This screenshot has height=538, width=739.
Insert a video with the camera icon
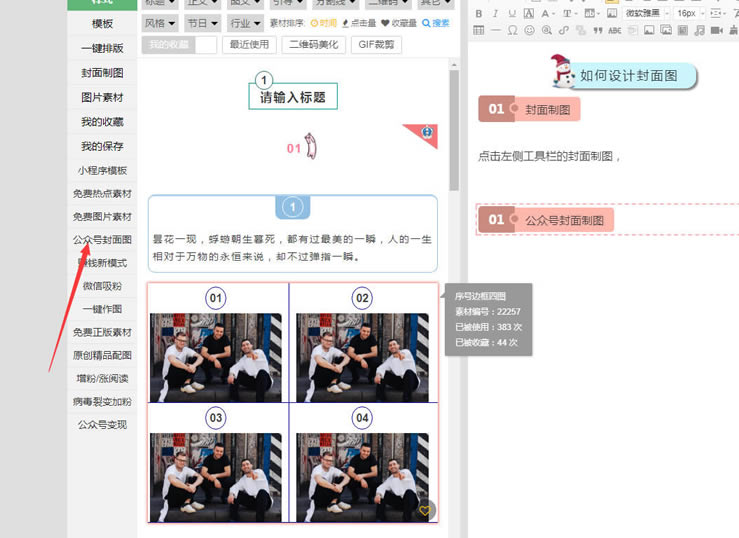717,31
